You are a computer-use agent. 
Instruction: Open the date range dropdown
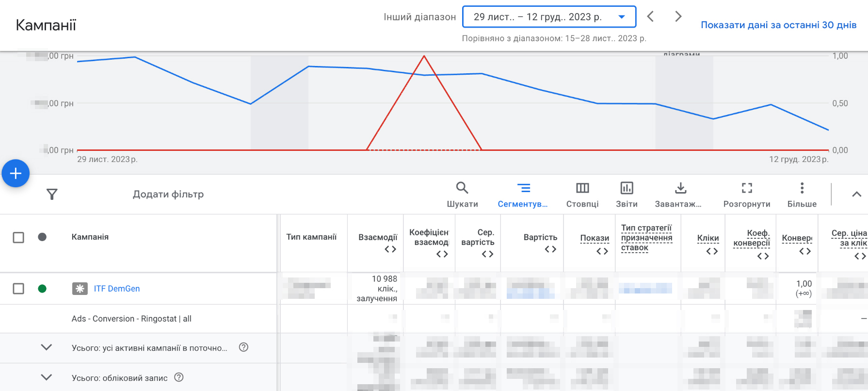click(549, 17)
